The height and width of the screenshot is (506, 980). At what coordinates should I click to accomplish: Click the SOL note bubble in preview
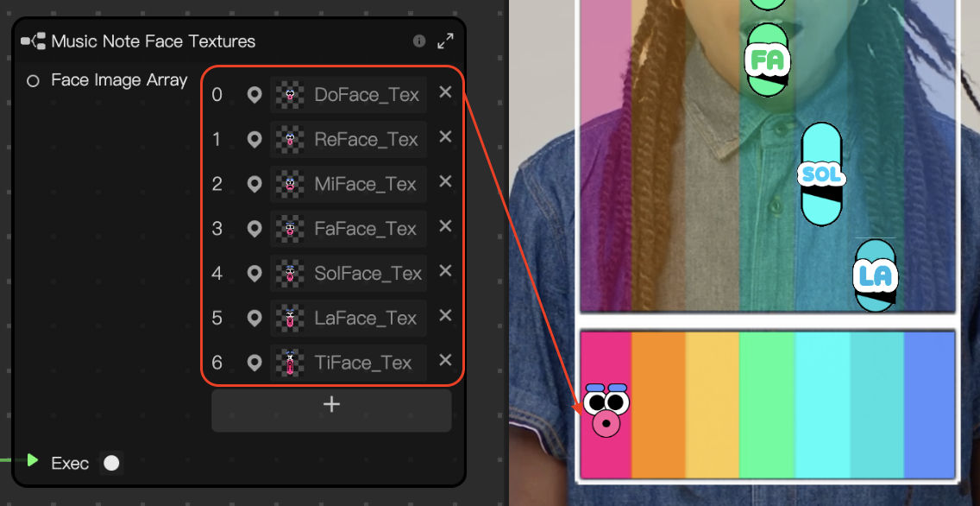tap(821, 174)
